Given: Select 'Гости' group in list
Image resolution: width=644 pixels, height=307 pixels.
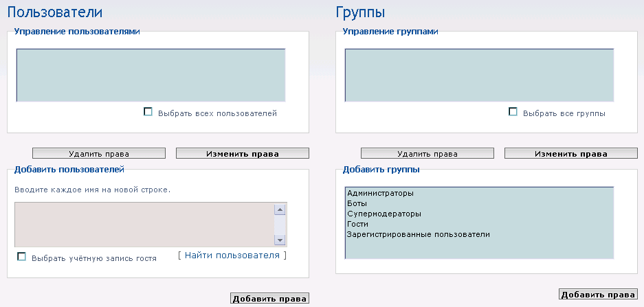Looking at the screenshot, I should pos(358,224).
